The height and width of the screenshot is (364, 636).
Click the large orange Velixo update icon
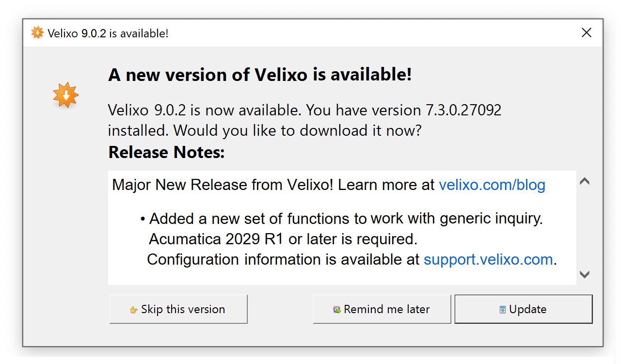pyautogui.click(x=66, y=95)
